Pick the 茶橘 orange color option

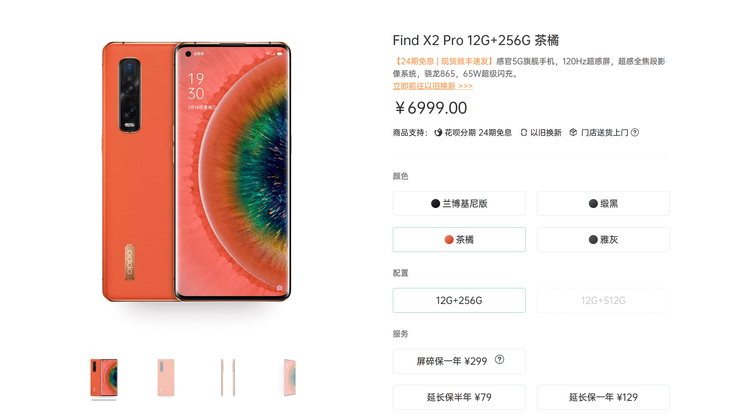point(459,239)
